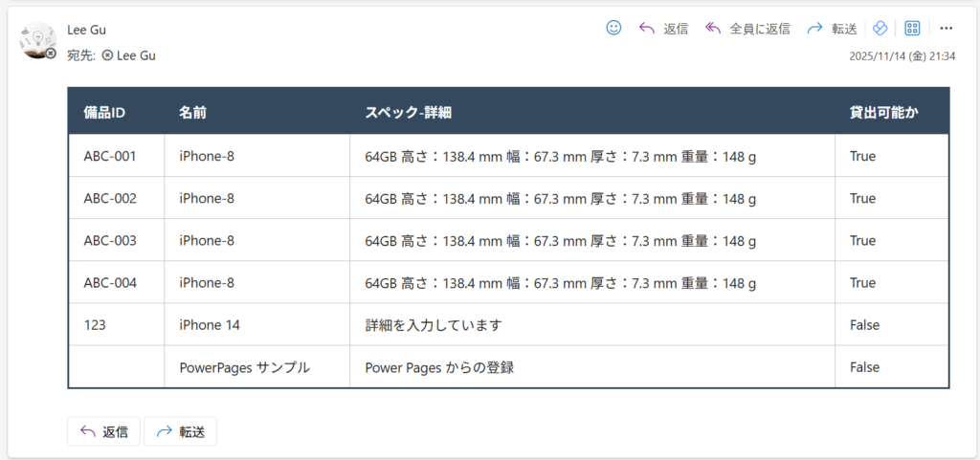Select the ABC-001 cell
Screen dimensions: 980x460
click(x=110, y=156)
